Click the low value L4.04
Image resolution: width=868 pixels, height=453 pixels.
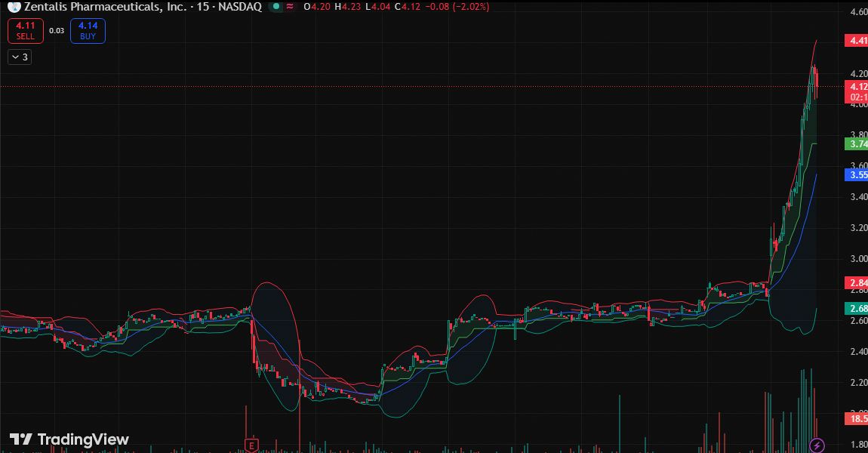click(377, 7)
